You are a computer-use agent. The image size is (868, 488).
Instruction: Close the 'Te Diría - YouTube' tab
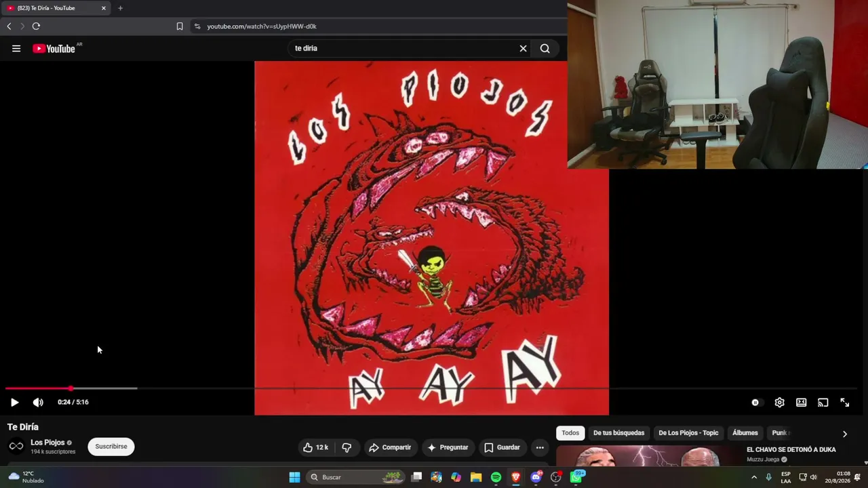pyautogui.click(x=104, y=8)
